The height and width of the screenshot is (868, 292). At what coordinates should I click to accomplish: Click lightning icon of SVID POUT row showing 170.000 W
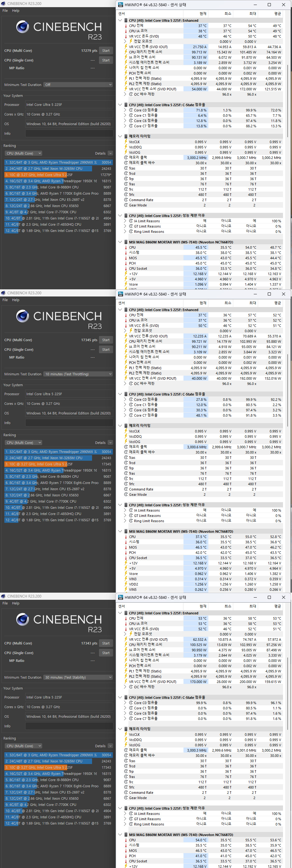[x=126, y=682]
